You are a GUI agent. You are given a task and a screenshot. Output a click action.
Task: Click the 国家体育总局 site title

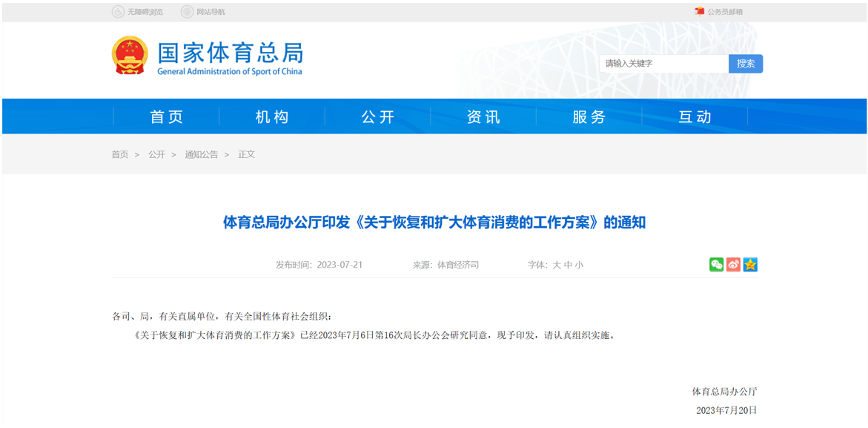tap(231, 53)
